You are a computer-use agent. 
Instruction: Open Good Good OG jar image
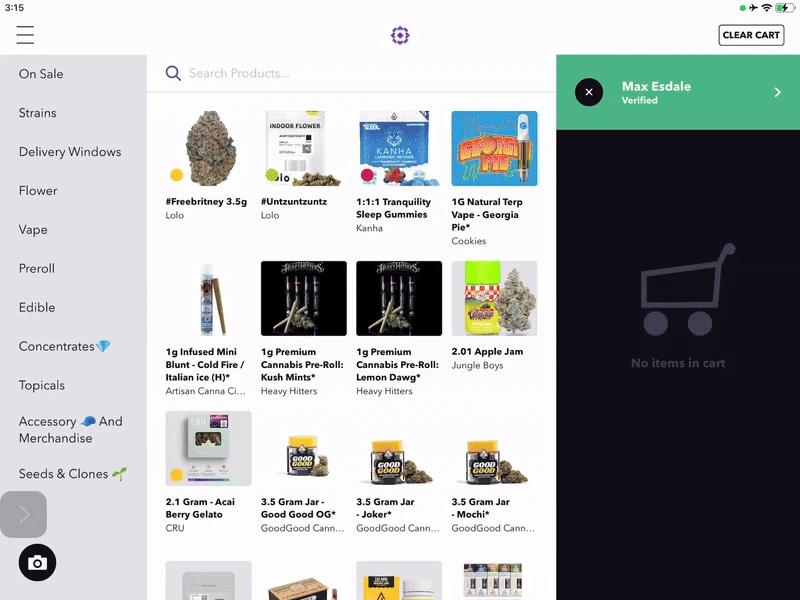304,448
